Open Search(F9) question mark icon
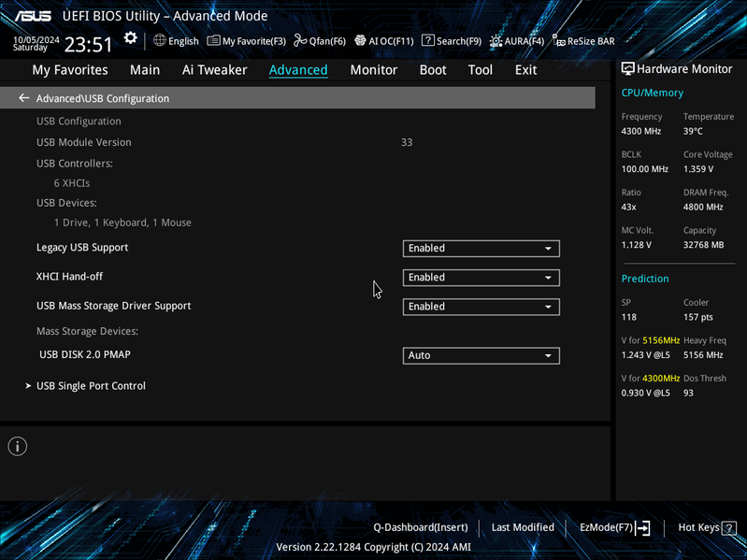747x560 pixels. coord(428,40)
